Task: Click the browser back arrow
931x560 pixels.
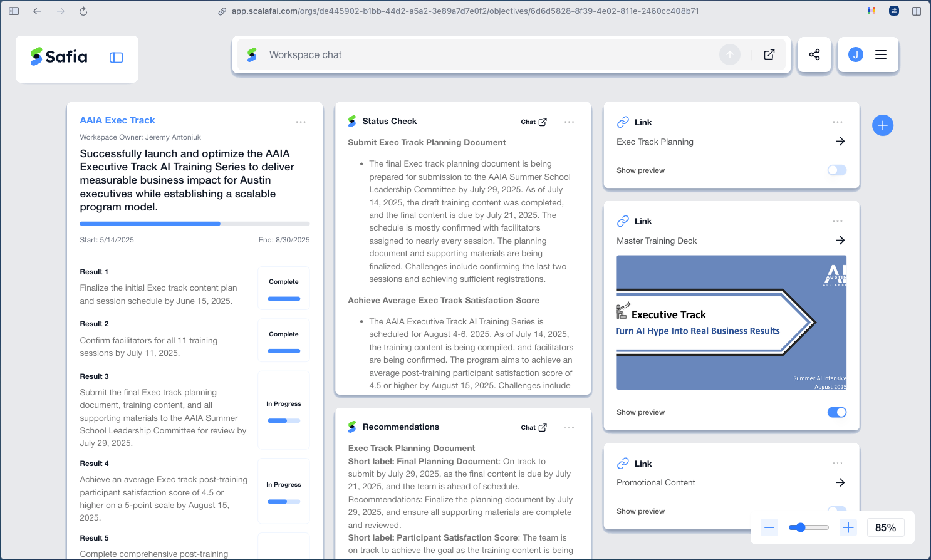Action: click(x=37, y=11)
